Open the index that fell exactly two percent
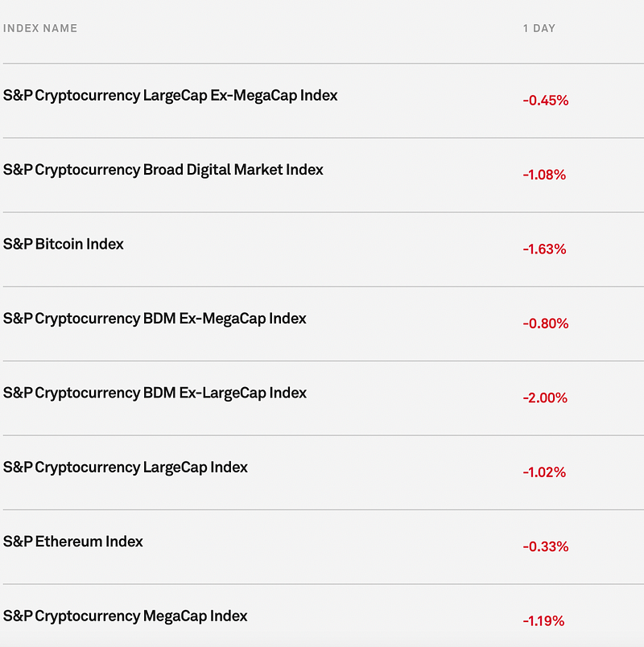The width and height of the screenshot is (644, 647). click(155, 393)
